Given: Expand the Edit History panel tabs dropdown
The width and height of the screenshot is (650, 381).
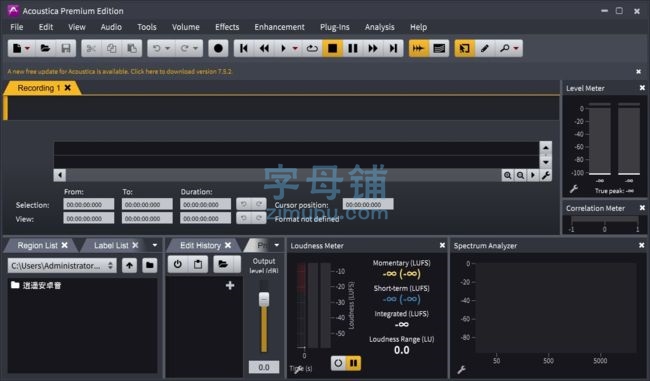Looking at the screenshot, I should coord(276,245).
